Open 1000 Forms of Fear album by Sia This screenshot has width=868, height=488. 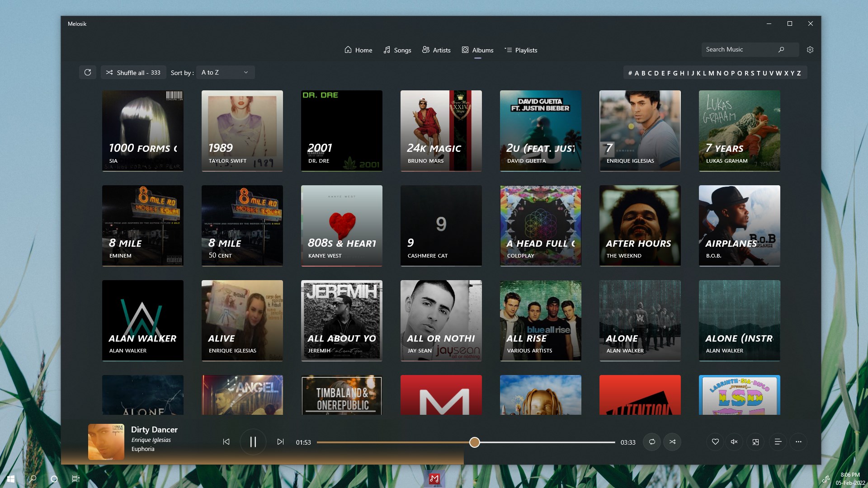pyautogui.click(x=143, y=131)
